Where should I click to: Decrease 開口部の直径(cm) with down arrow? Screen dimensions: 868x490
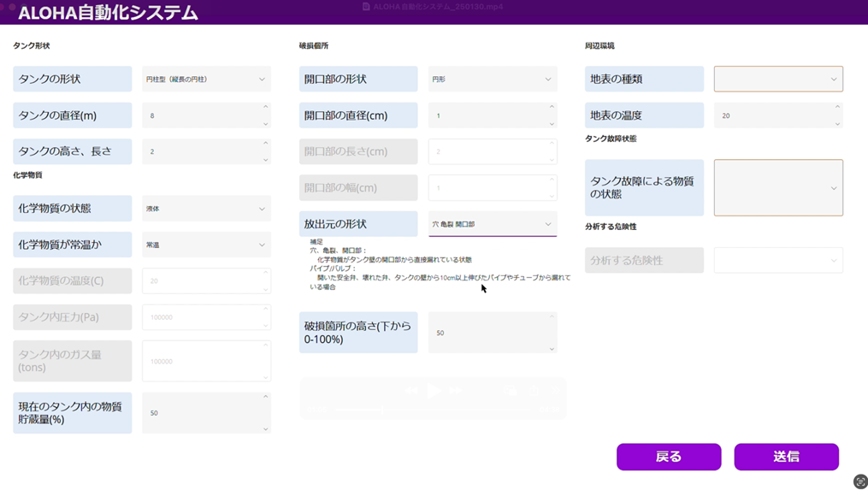[552, 123]
